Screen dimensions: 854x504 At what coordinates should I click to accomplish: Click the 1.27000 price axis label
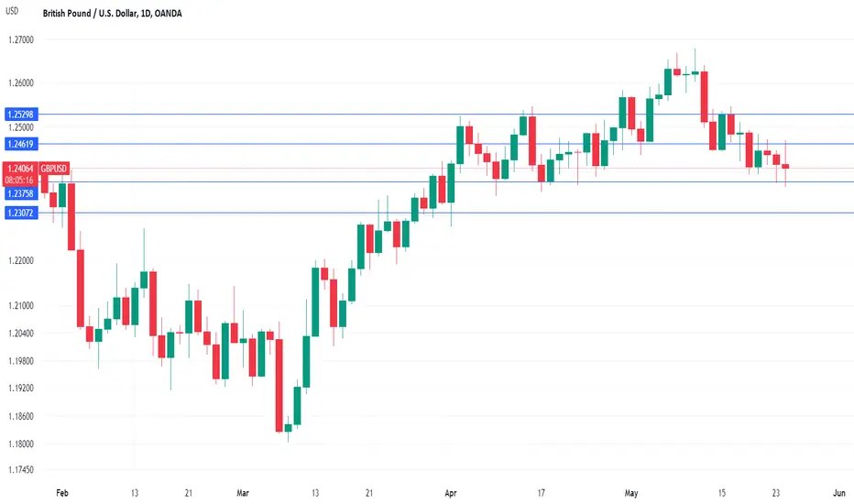21,39
